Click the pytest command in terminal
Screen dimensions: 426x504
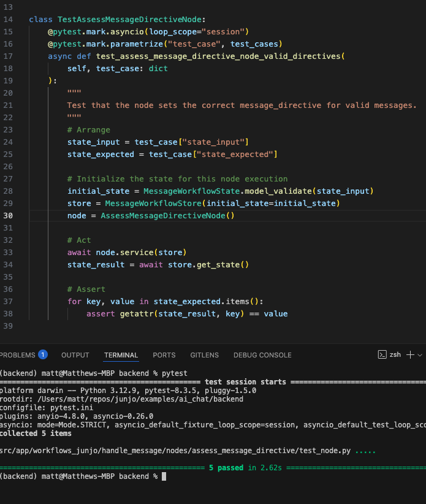pos(175,373)
